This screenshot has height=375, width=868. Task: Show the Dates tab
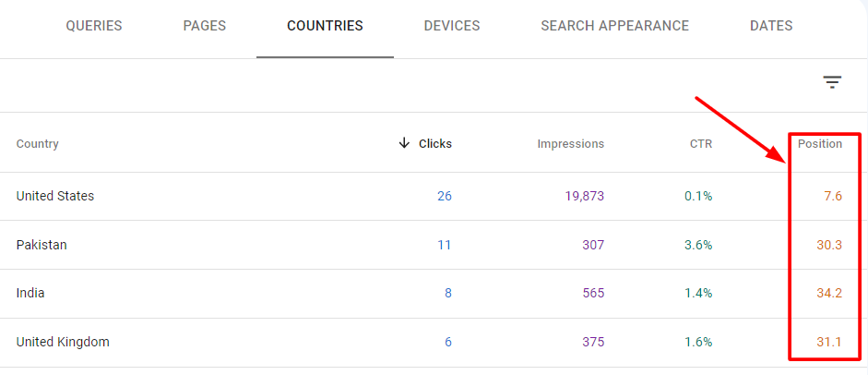771,26
